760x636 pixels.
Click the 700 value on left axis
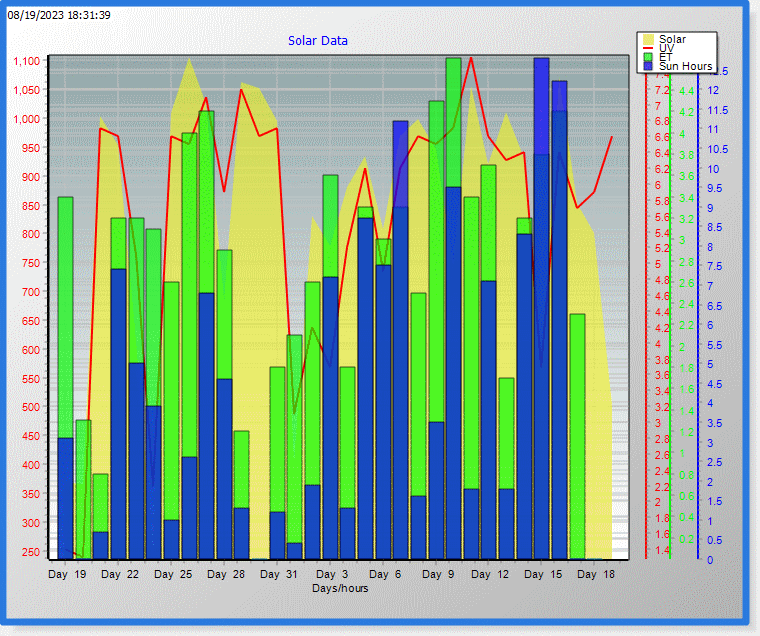(32, 292)
